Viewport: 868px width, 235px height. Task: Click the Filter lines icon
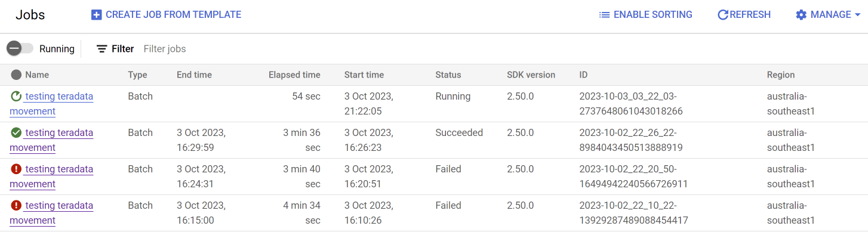click(x=102, y=49)
